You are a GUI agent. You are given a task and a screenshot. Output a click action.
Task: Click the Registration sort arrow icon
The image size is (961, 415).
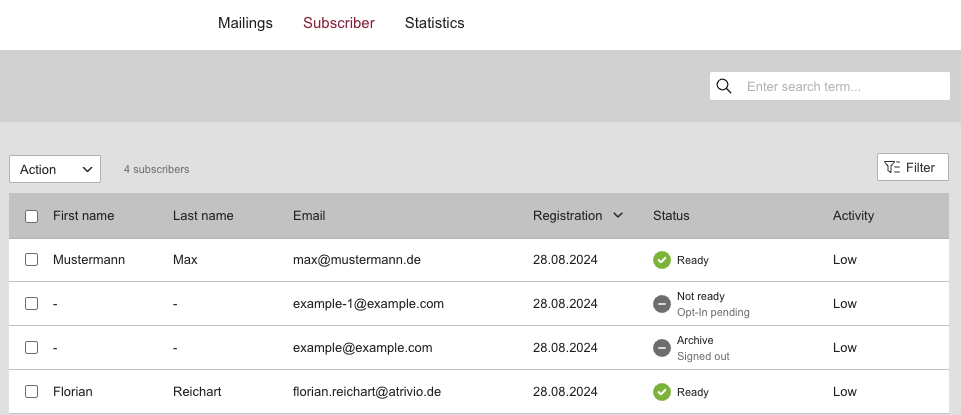click(618, 215)
